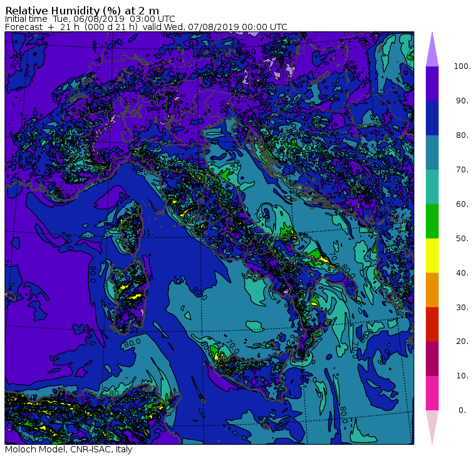Click the 70–80% steel blue legend swatch

(432, 152)
